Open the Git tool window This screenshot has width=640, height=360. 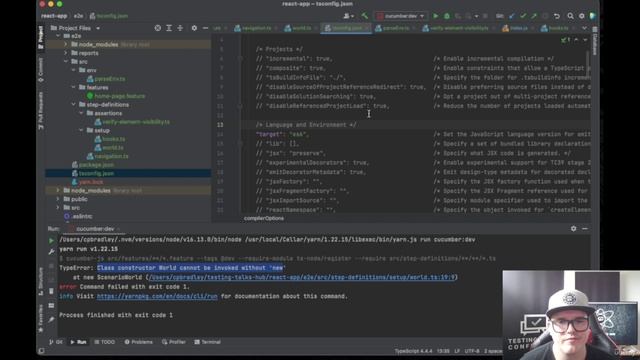pyautogui.click(x=56, y=342)
